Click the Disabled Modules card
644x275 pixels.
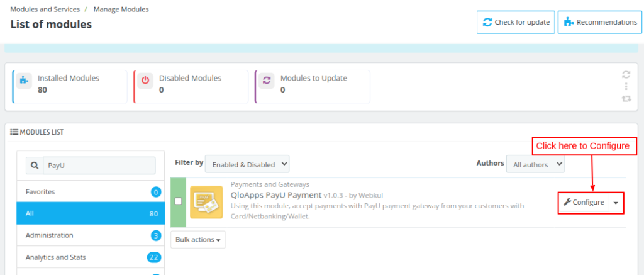pos(191,86)
